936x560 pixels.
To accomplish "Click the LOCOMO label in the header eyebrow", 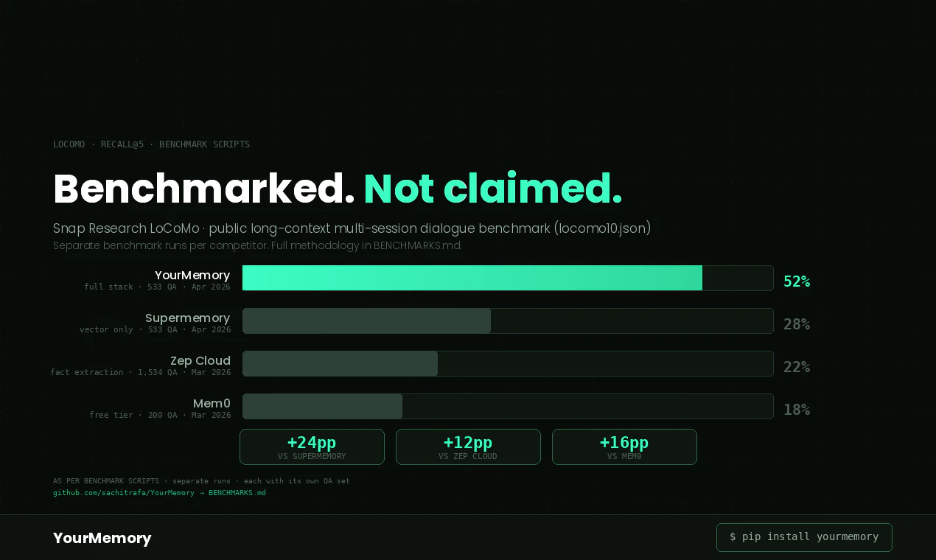I will (x=69, y=144).
